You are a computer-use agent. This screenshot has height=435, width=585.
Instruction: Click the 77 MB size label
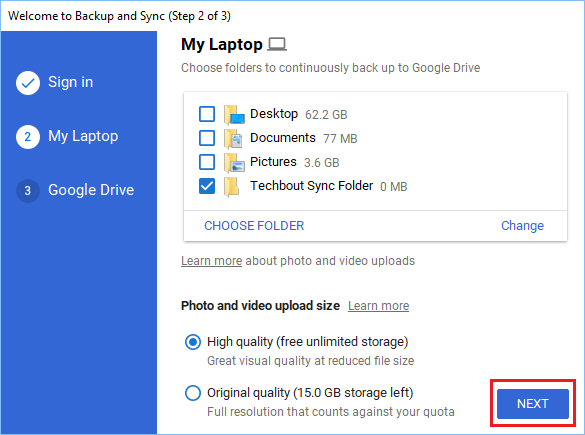[x=340, y=139]
